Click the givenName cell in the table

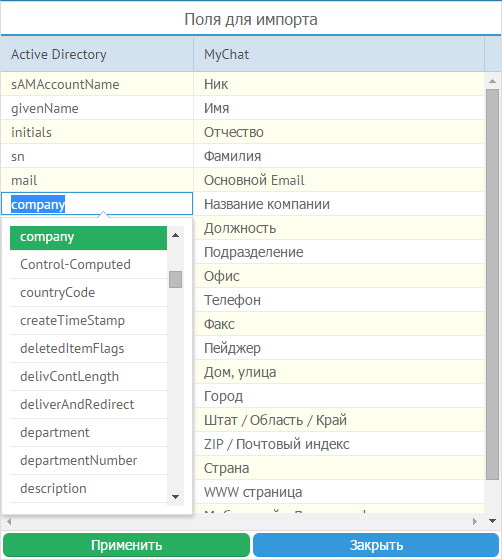tap(97, 108)
